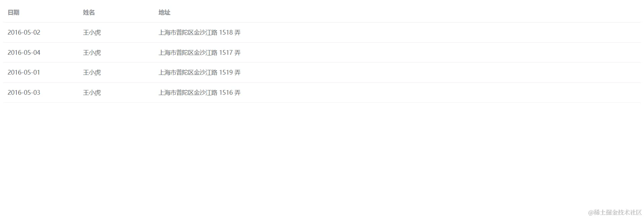The height and width of the screenshot is (218, 644).
Task: Click the address text 上海市普陀区金沙江路 in the 2016-05-04 row
Action: point(188,53)
